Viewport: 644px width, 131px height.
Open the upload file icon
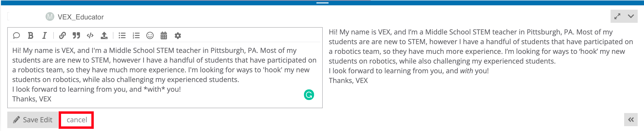pyautogui.click(x=104, y=36)
